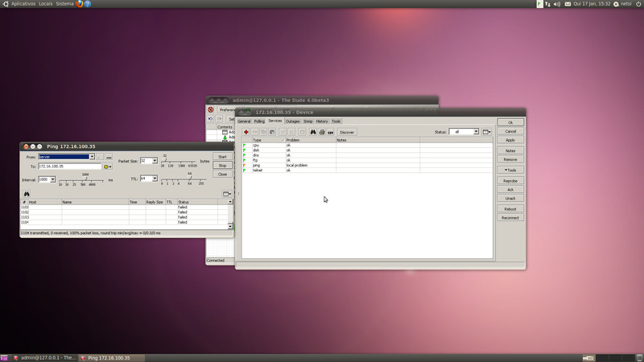Screen dimensions: 644x362
Task: Open device Notes button
Action: click(510, 150)
